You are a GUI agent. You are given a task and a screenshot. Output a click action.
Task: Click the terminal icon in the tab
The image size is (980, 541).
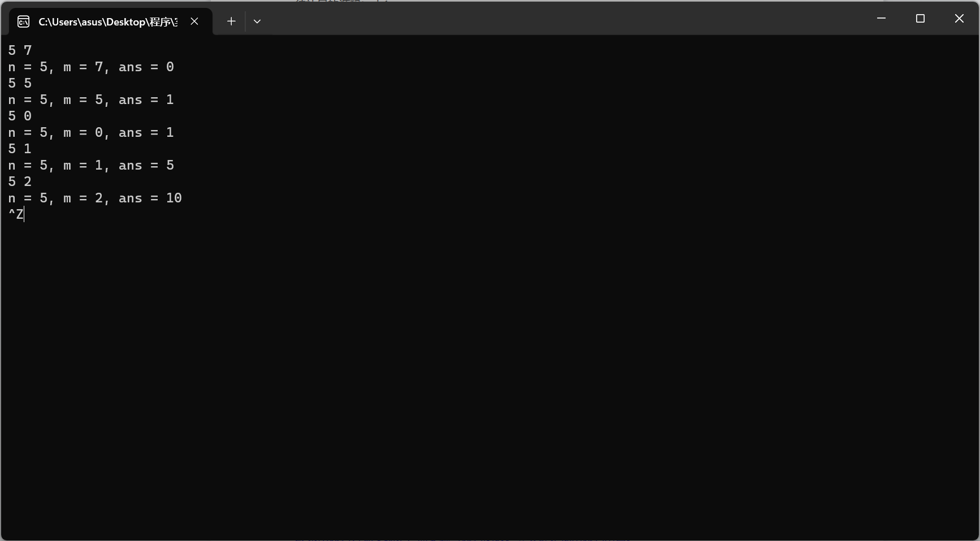tap(24, 21)
